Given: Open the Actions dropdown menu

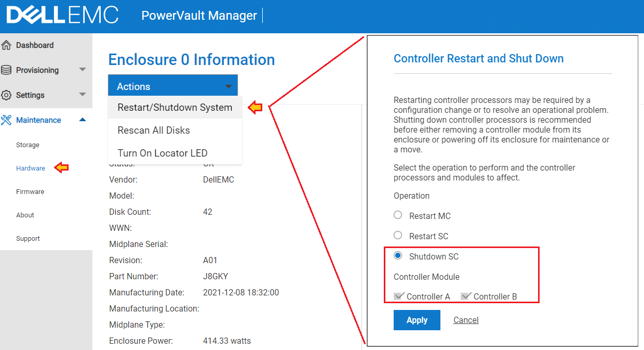Looking at the screenshot, I should click(173, 86).
